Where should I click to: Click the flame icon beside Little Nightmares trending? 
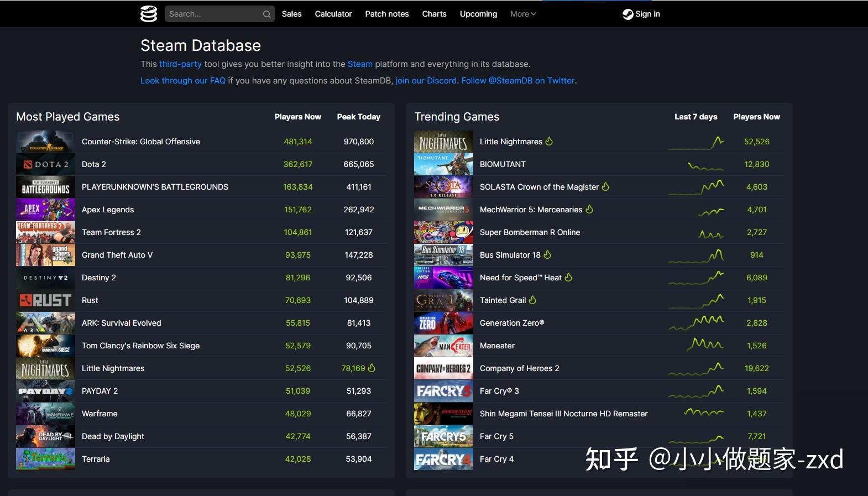(x=549, y=141)
